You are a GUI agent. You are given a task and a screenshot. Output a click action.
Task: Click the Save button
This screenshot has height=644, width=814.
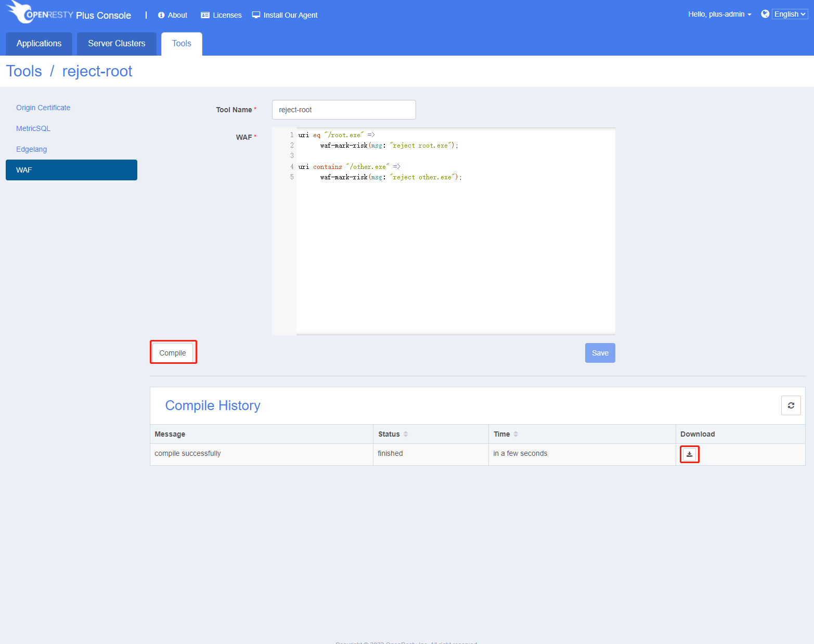[600, 353]
